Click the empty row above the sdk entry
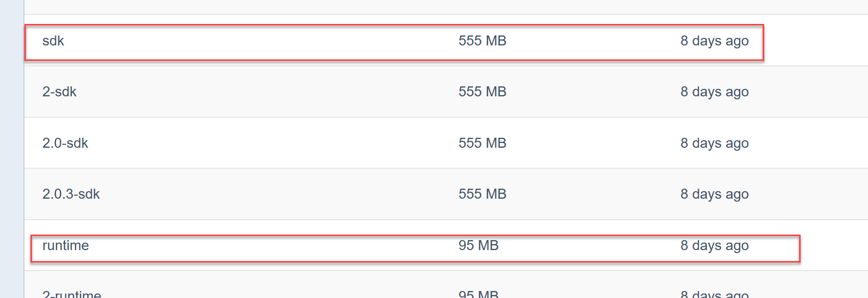 coord(446,7)
